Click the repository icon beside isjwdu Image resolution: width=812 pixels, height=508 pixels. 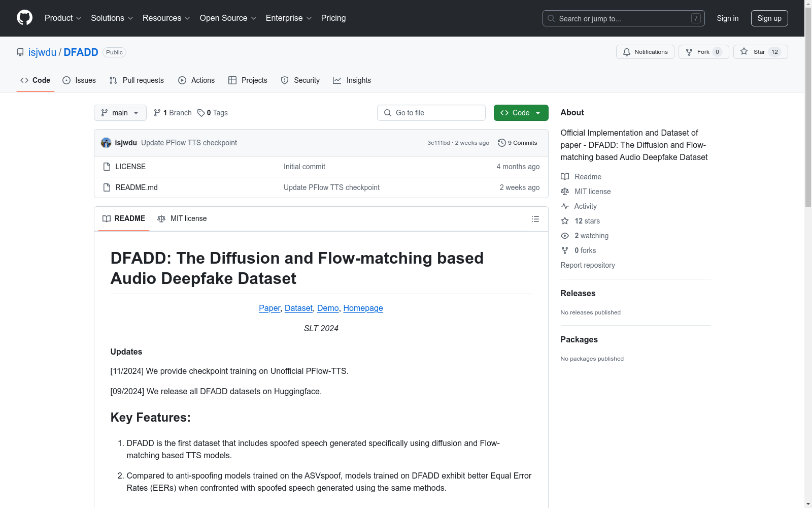pyautogui.click(x=20, y=52)
